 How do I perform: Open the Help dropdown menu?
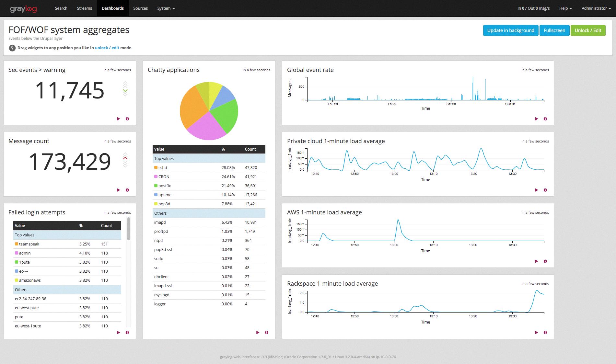point(565,8)
